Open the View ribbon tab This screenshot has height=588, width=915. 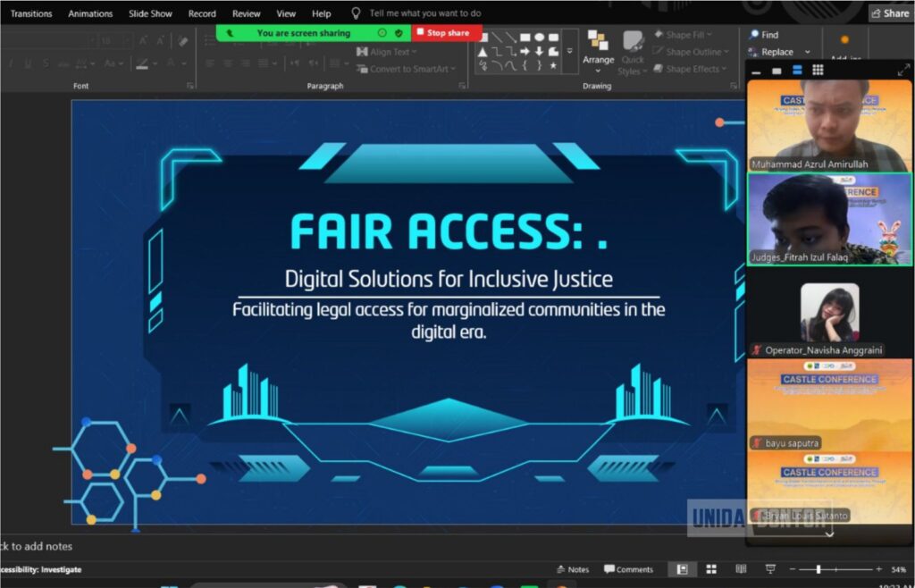(286, 13)
